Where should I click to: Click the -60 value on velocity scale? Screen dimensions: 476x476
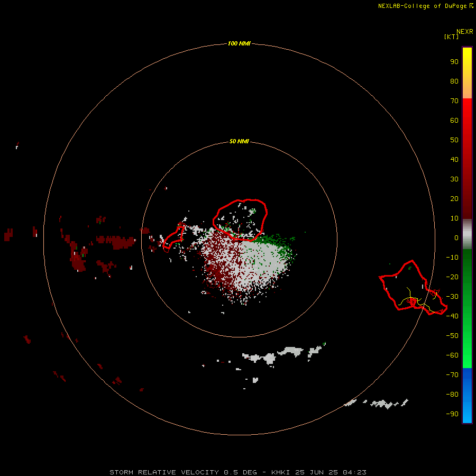pyautogui.click(x=452, y=355)
